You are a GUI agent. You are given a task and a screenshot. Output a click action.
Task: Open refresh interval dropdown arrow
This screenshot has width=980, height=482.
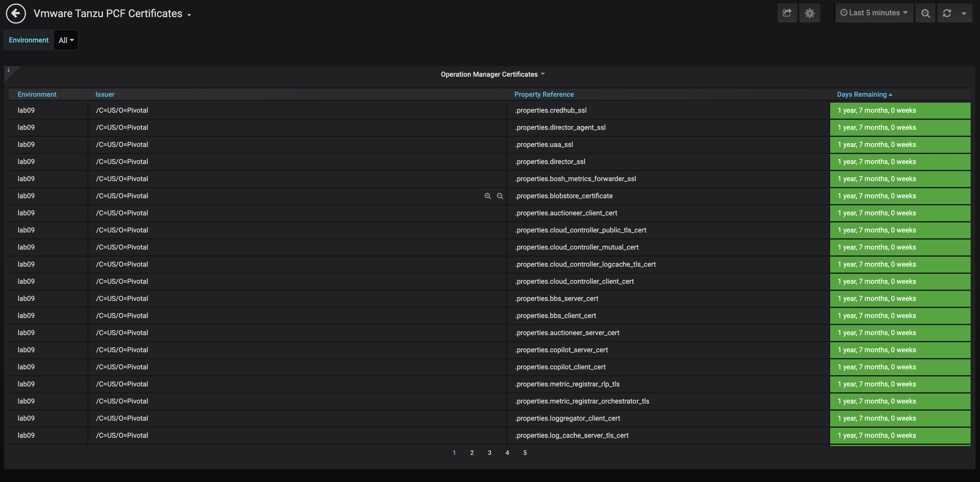[964, 13]
